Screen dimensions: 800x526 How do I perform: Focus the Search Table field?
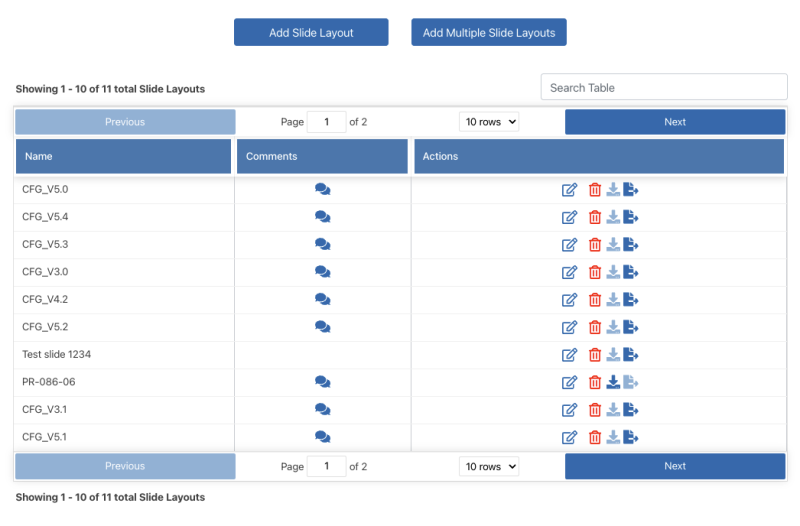(x=664, y=88)
